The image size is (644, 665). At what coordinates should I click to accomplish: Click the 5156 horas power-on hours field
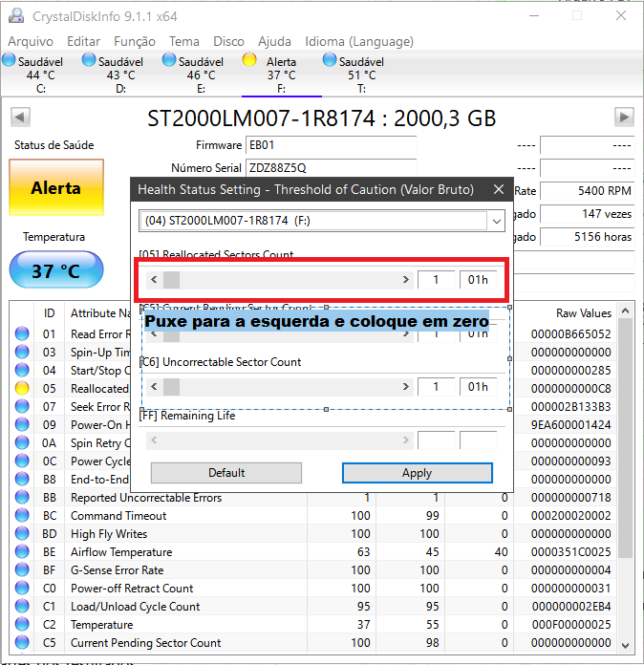click(x=588, y=237)
